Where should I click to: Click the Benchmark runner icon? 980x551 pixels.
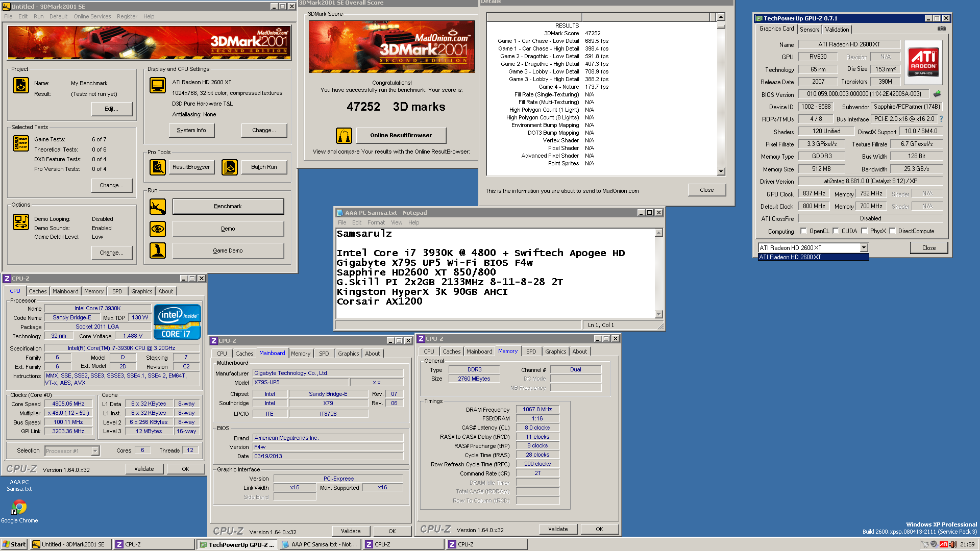point(158,207)
